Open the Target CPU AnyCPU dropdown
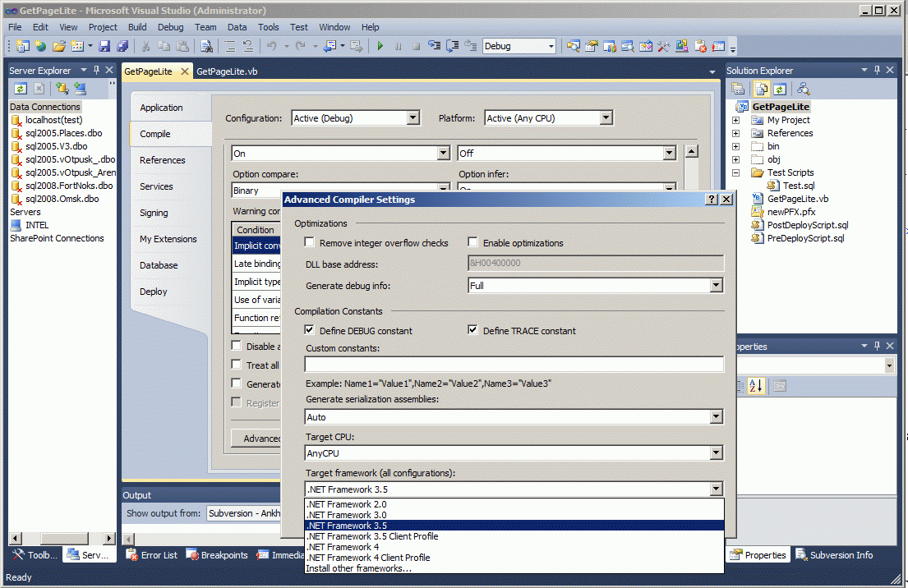 tap(717, 453)
